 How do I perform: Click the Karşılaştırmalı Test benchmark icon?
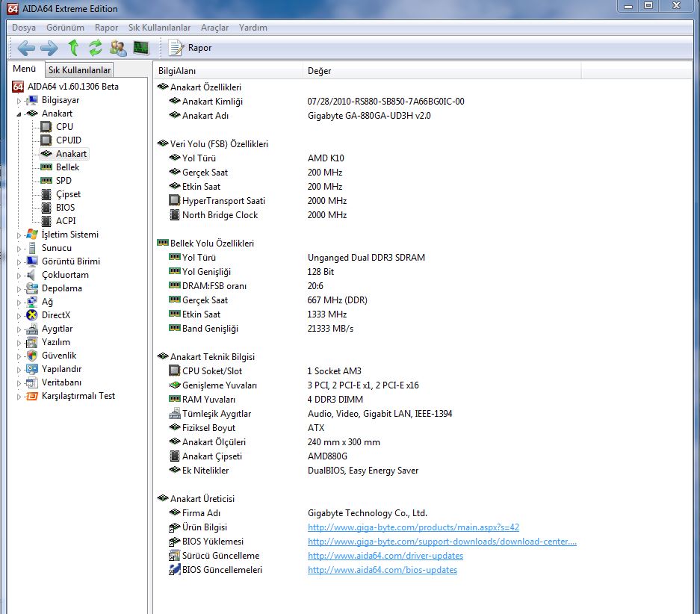(x=32, y=396)
